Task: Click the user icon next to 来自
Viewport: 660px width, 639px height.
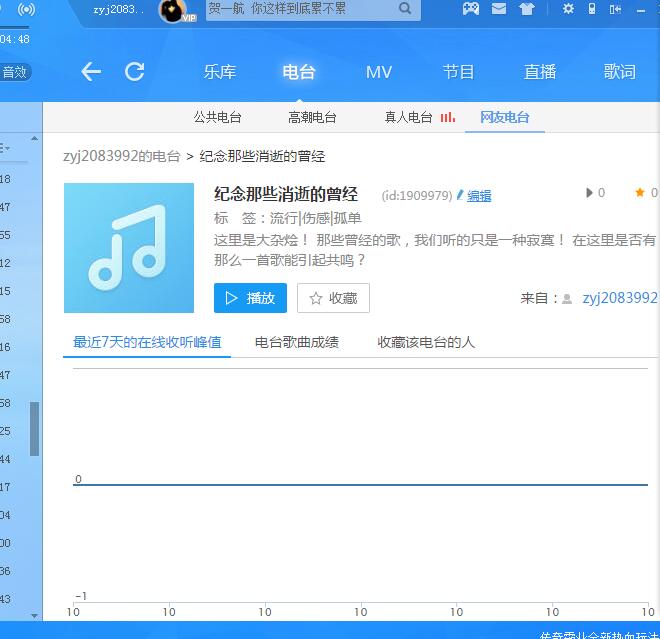Action: 567,299
